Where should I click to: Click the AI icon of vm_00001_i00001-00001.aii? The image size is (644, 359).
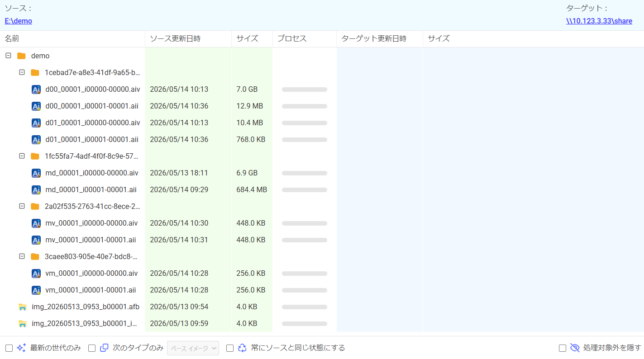point(36,290)
